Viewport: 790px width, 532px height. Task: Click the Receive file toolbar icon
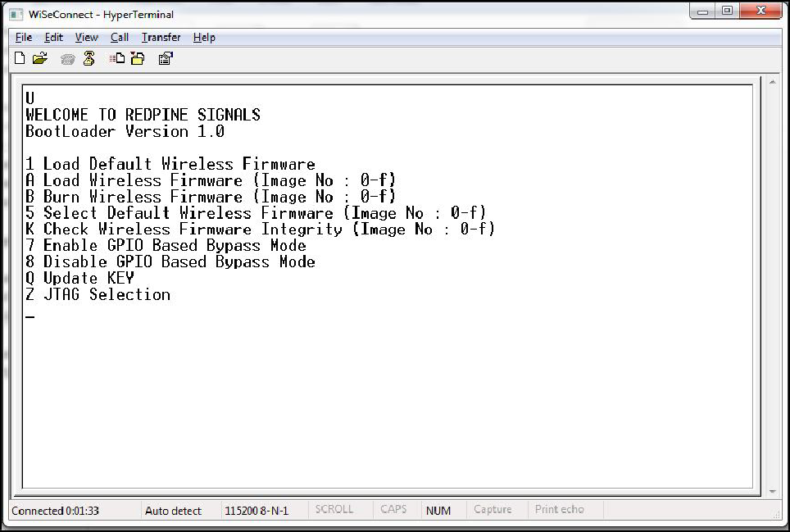pos(137,57)
